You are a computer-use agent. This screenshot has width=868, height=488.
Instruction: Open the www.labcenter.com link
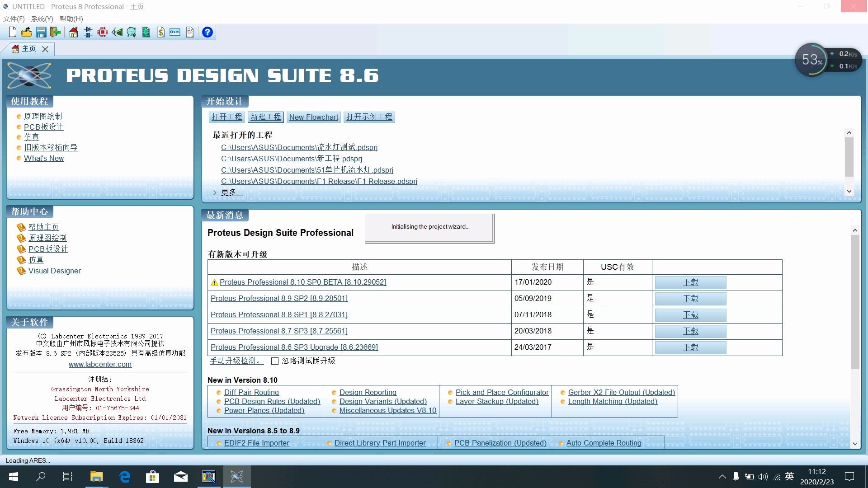tap(100, 364)
